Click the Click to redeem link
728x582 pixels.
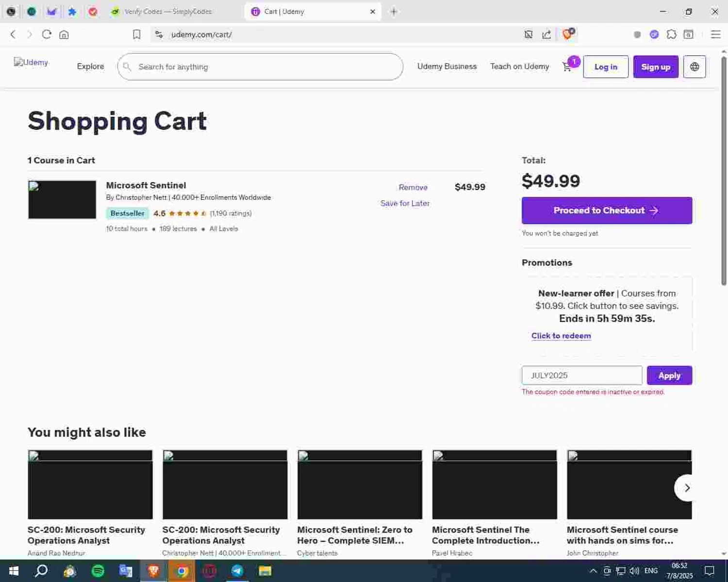click(x=561, y=336)
